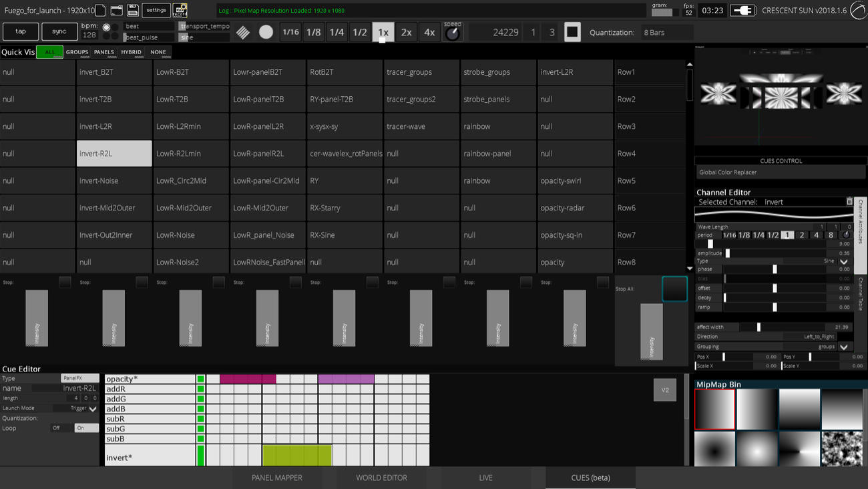Click the cue grid vertical scrollbar up arrow
Screen dimensions: 868x489
tap(690, 65)
